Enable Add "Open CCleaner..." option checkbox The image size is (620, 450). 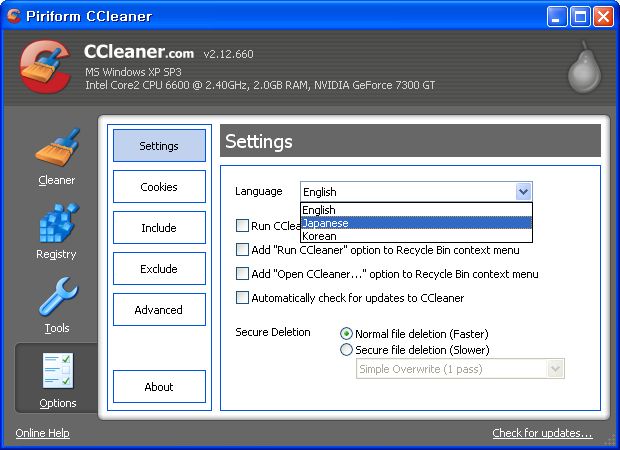pyautogui.click(x=242, y=274)
